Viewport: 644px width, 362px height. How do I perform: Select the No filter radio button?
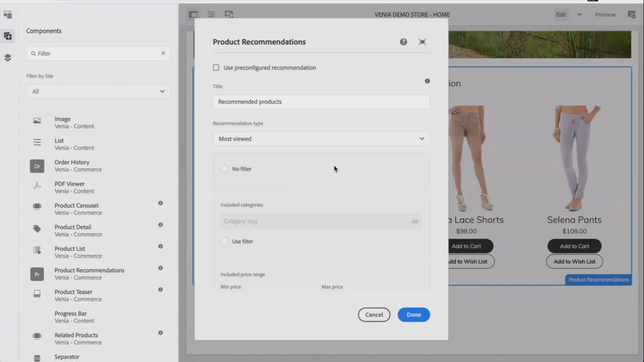(224, 169)
